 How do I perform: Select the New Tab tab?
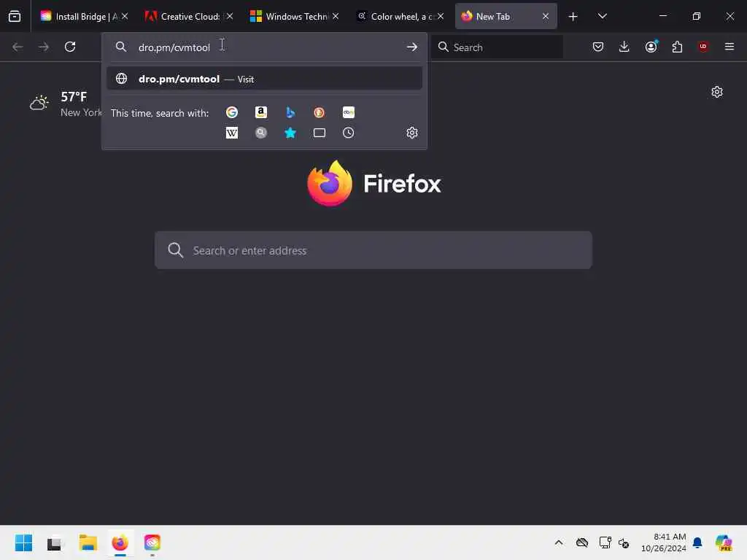click(506, 16)
